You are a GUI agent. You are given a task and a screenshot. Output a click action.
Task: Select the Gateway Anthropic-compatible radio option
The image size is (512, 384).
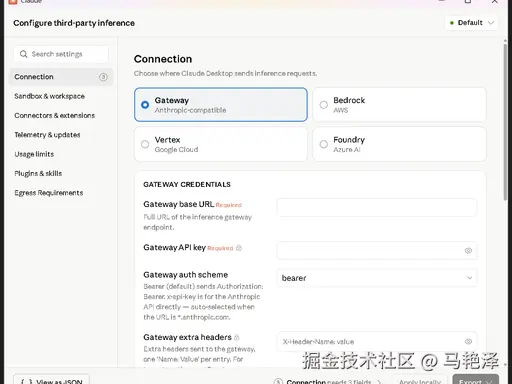221,105
